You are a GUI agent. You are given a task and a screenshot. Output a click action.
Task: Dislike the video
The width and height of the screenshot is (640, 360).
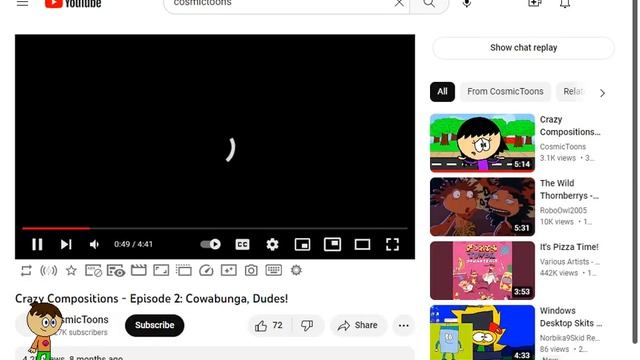pyautogui.click(x=307, y=325)
